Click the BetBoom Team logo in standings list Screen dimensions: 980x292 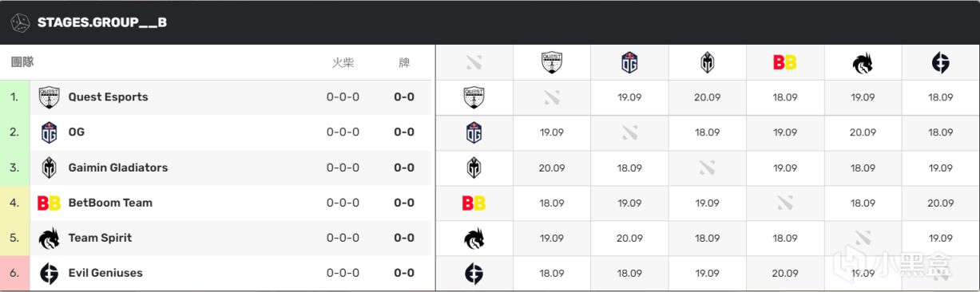(x=50, y=203)
